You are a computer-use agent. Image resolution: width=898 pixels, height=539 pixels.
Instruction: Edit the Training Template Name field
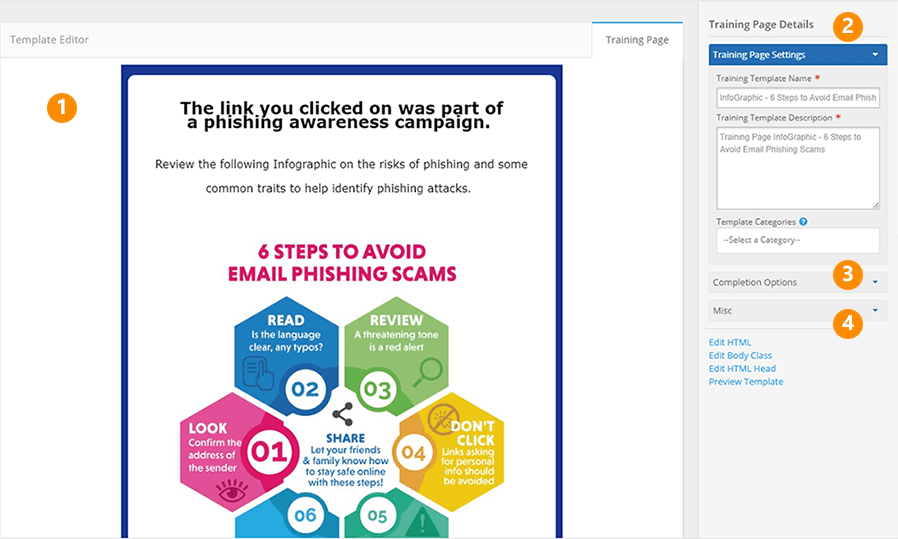point(798,97)
